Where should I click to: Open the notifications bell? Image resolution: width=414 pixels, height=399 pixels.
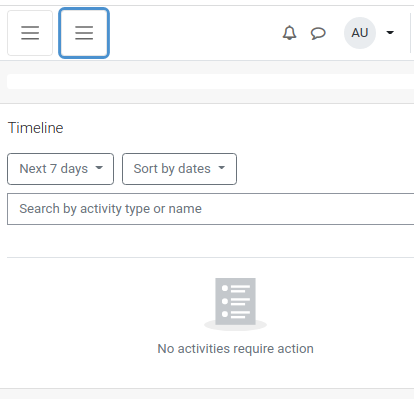pyautogui.click(x=289, y=33)
